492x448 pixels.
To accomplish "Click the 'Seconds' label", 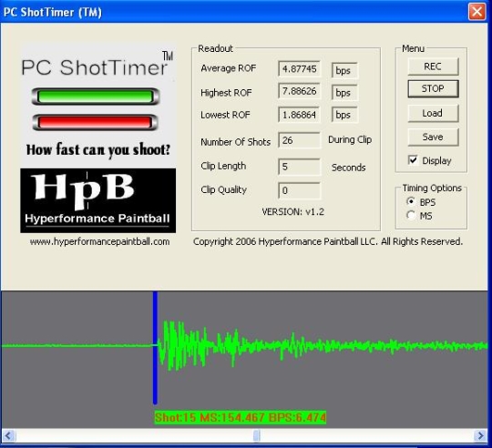I will [349, 168].
